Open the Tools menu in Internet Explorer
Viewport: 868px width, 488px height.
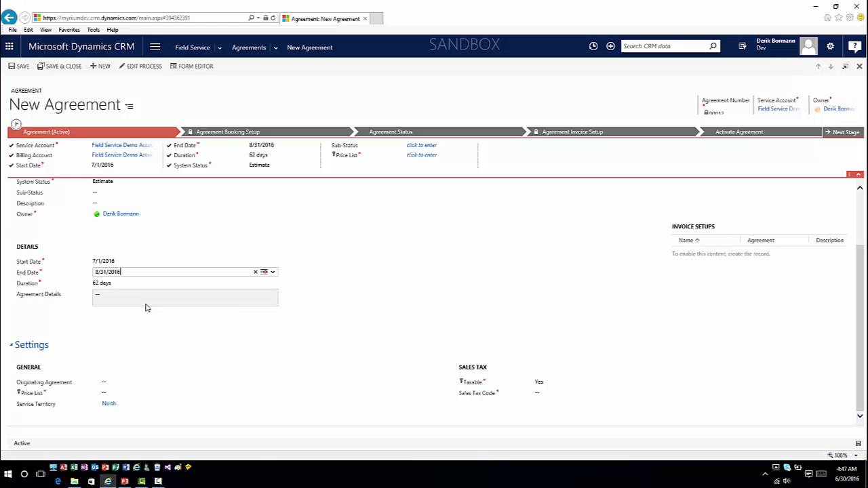click(94, 30)
